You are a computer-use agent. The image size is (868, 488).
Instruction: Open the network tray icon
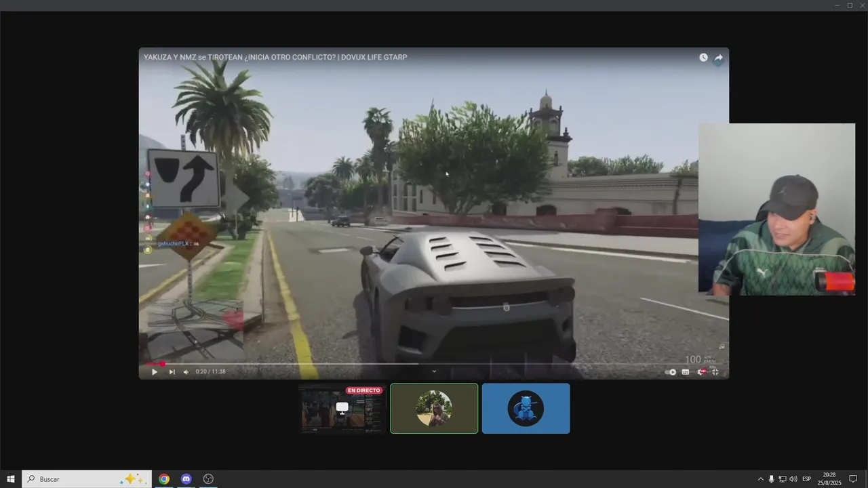pos(783,479)
